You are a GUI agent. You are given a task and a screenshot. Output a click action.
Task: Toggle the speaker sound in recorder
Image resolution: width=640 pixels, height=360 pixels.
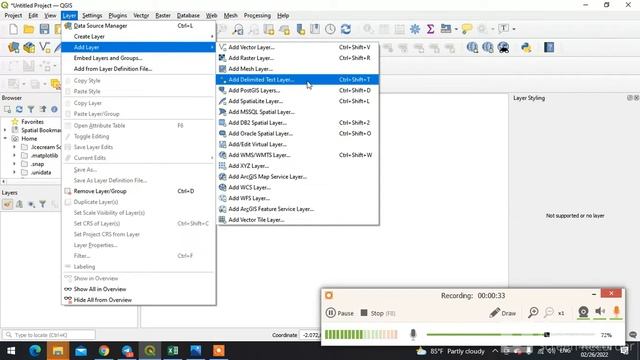[600, 312]
